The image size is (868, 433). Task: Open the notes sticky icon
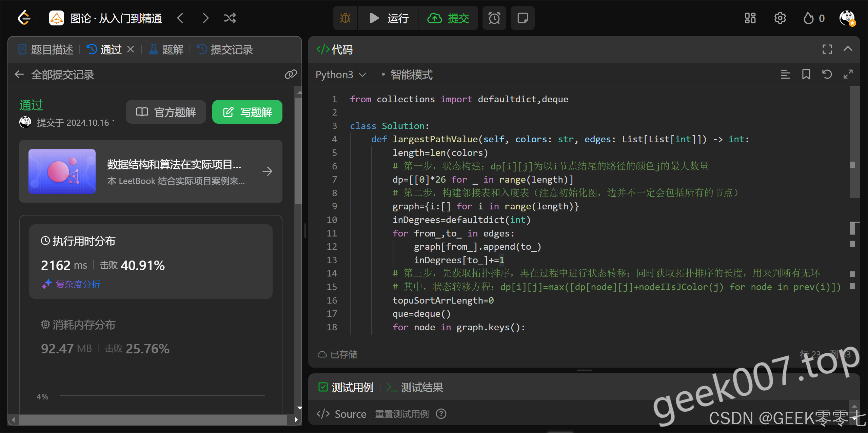[x=522, y=18]
